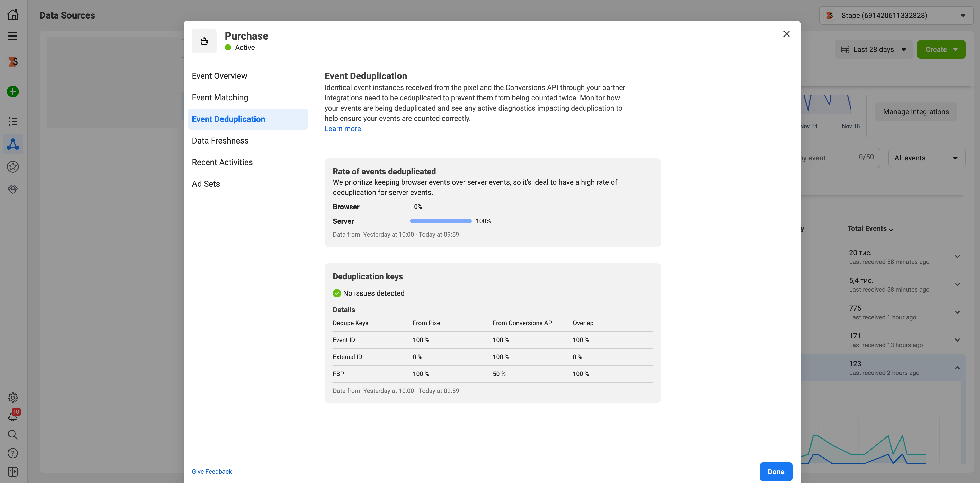Open the hamburger menu icon
This screenshot has width=980, height=483.
pos(13,36)
